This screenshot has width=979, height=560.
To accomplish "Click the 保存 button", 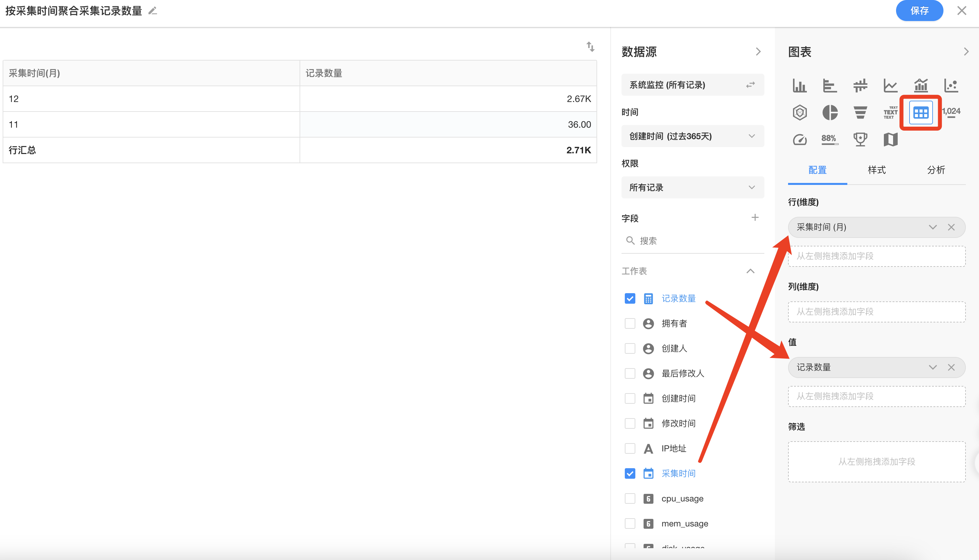I will coord(919,11).
